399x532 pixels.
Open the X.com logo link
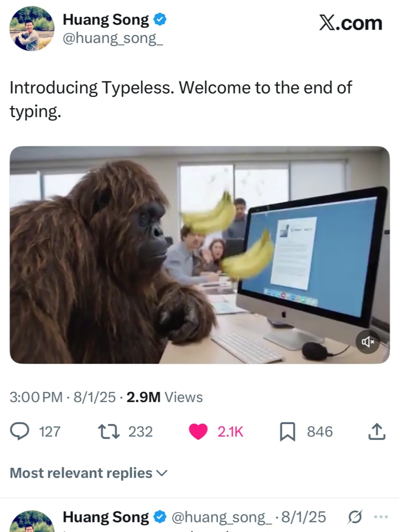[x=351, y=23]
